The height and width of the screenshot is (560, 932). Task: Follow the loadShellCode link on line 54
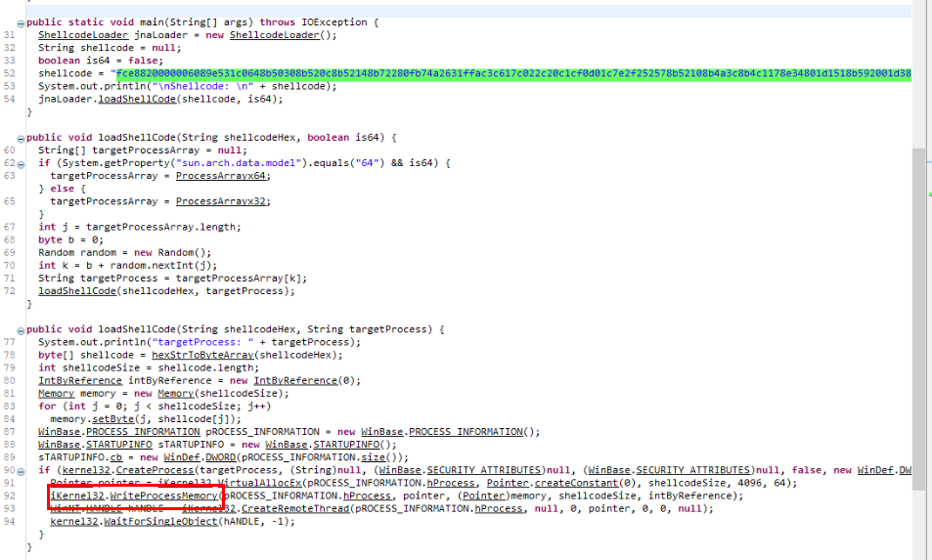(x=137, y=99)
